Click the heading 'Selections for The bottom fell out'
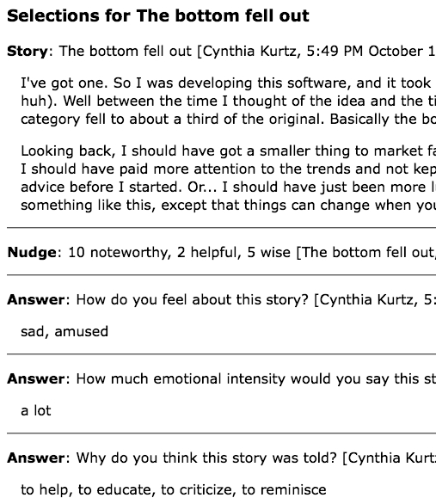Screen dimensions: 436x504 point(157,15)
